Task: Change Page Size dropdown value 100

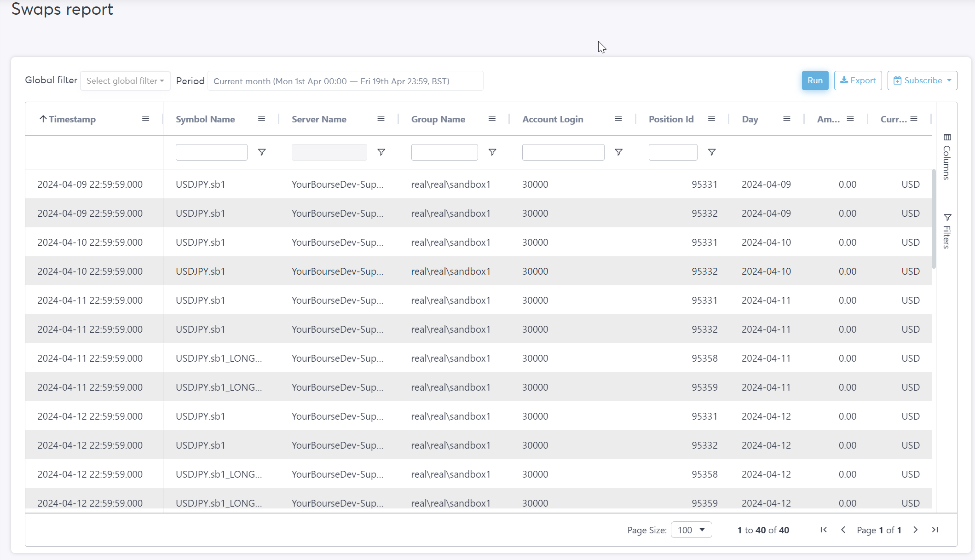Action: [x=692, y=530]
